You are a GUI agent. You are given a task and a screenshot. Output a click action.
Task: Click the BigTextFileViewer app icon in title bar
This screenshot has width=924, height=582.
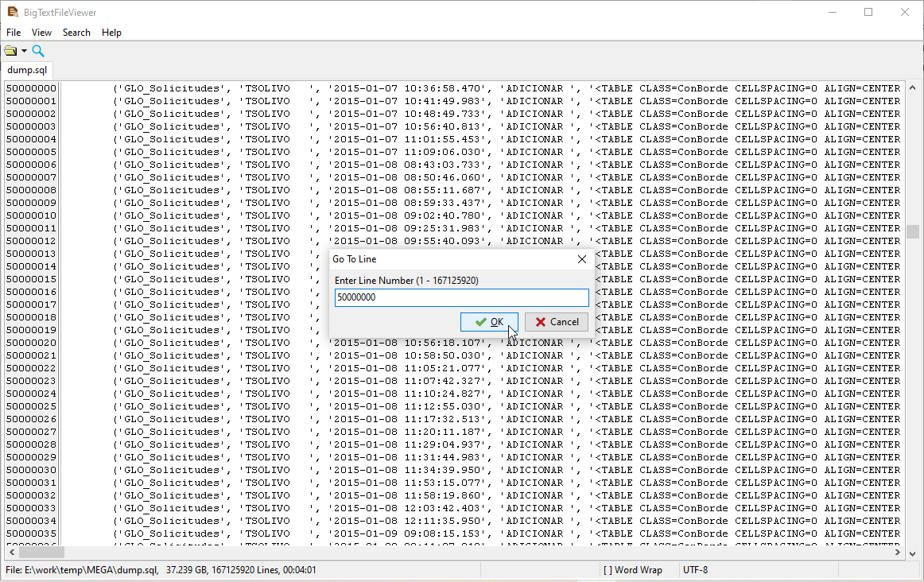click(13, 12)
